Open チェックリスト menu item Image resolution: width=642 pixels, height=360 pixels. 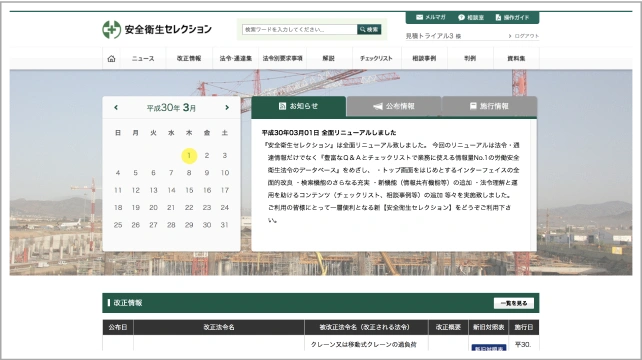click(x=376, y=59)
